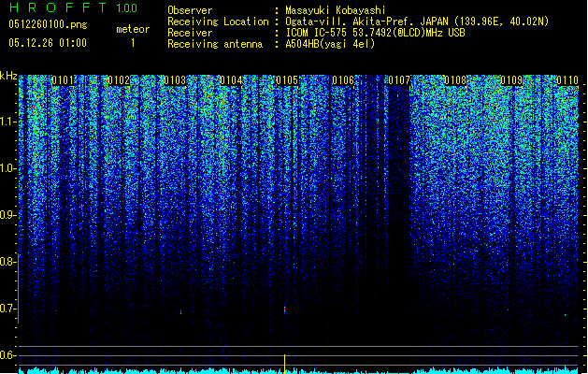Click the version number 1.00
Screen dimensions: 588x374
[x=126, y=8]
